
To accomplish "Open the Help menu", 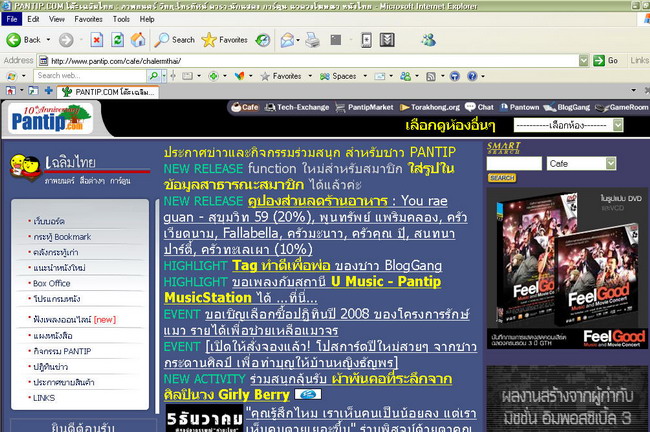I will (147, 19).
